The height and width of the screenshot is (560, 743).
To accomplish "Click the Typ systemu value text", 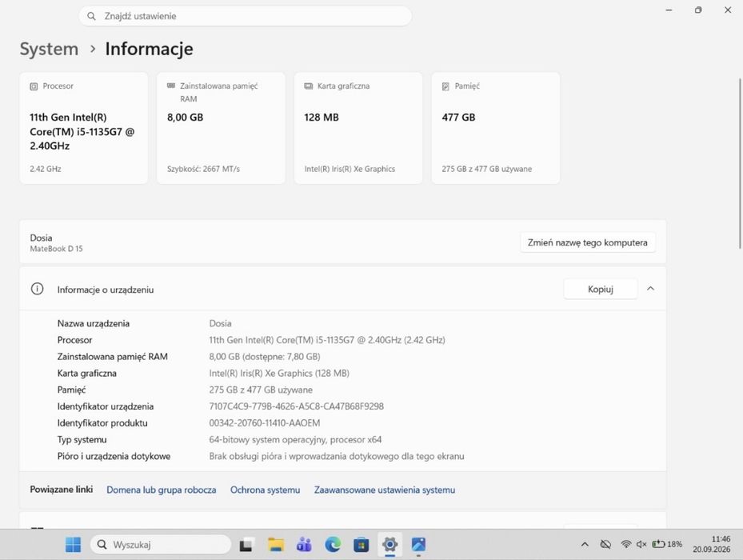I will [x=295, y=439].
